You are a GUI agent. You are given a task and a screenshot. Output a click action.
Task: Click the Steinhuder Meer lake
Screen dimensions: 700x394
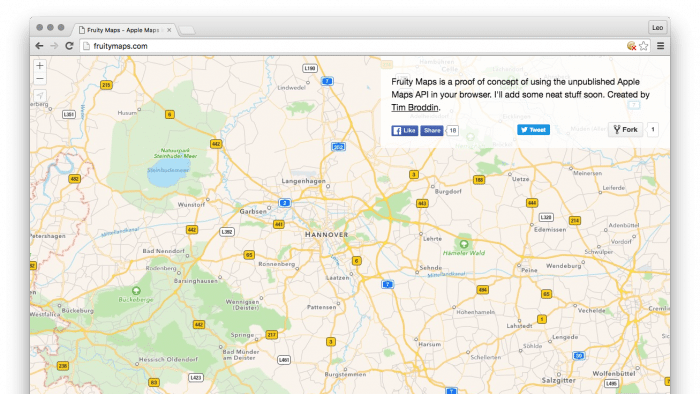click(x=168, y=171)
